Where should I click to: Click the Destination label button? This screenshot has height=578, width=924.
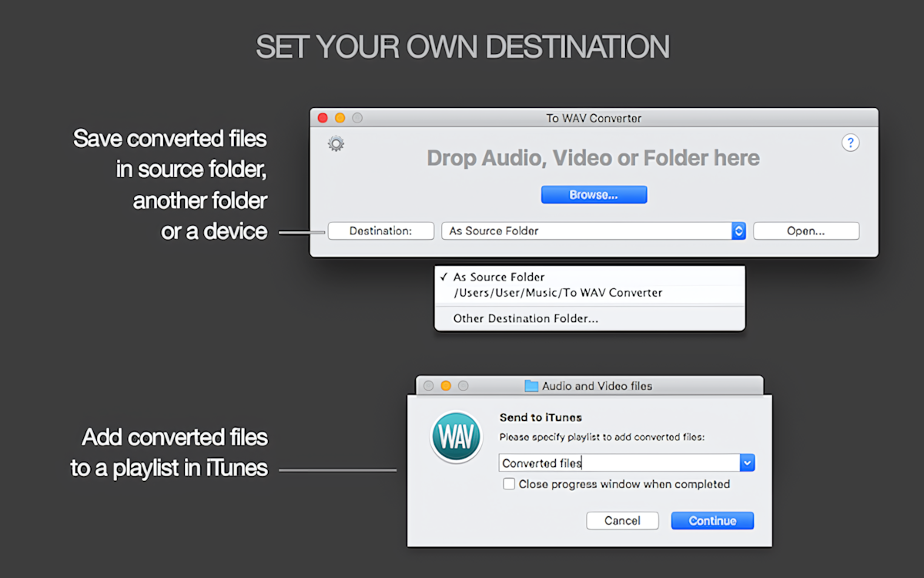(380, 230)
